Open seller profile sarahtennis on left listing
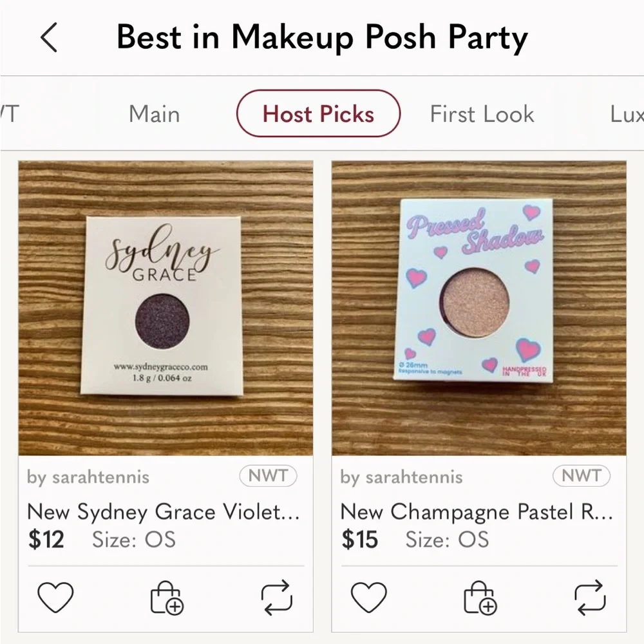 [88, 477]
